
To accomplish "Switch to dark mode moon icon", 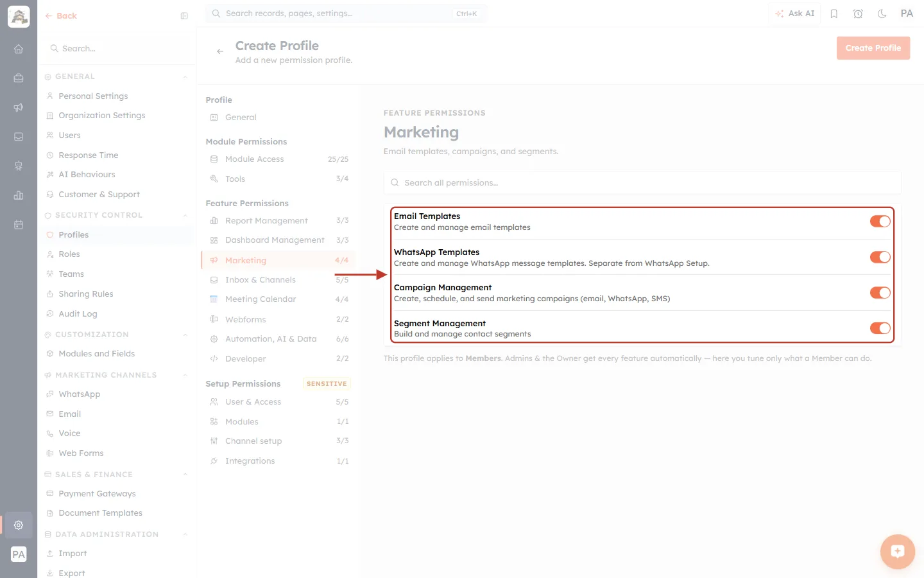I will (882, 13).
